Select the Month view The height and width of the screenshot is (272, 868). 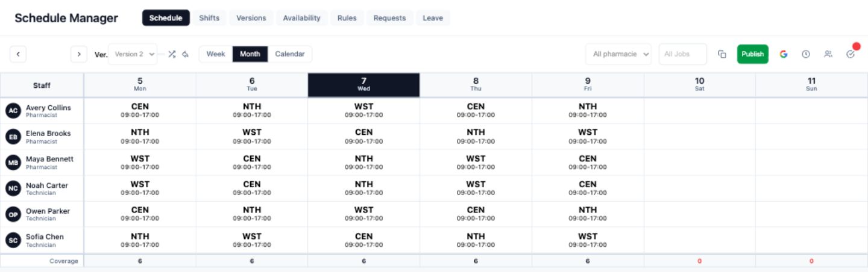[250, 54]
